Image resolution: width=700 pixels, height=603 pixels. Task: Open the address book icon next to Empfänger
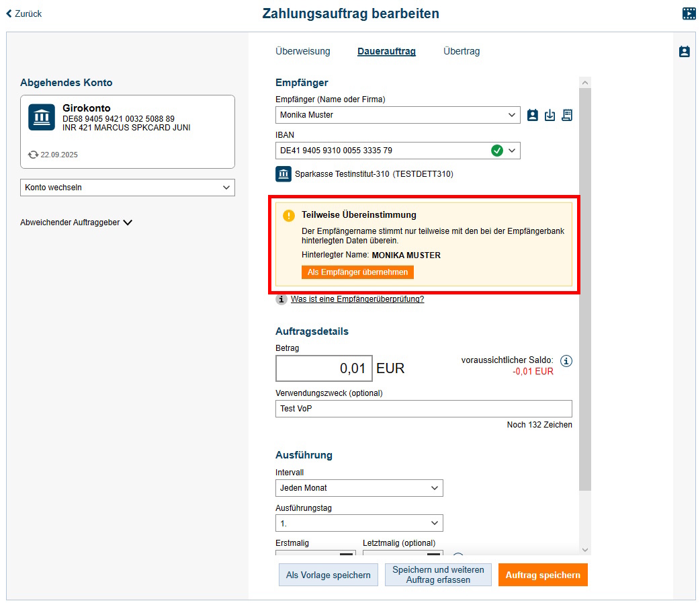click(x=533, y=115)
